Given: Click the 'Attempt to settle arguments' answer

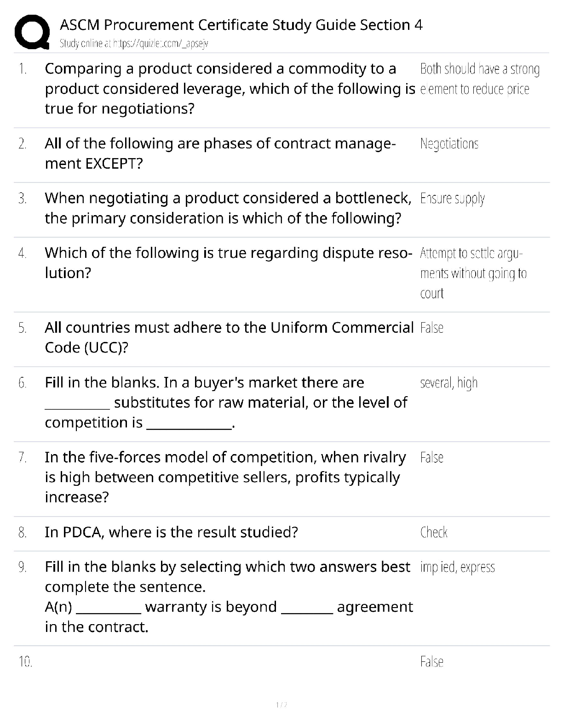Looking at the screenshot, I should point(473,273).
